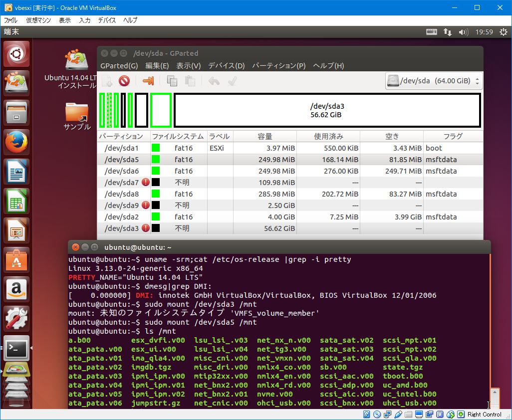
Task: Click the shared folders indicator in VirtualBox status bar
Action: point(409,415)
